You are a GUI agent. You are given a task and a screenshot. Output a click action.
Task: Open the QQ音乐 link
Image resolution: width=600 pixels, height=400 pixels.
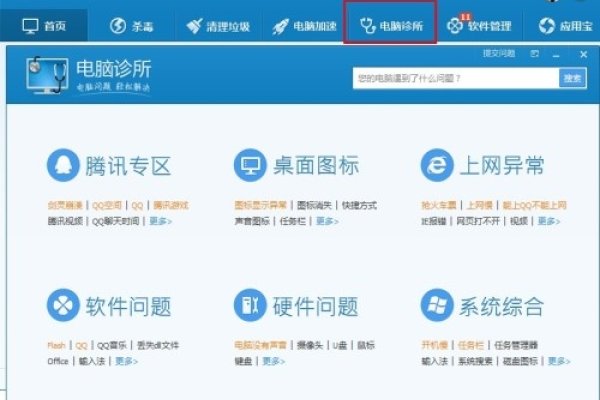pyautogui.click(x=112, y=346)
